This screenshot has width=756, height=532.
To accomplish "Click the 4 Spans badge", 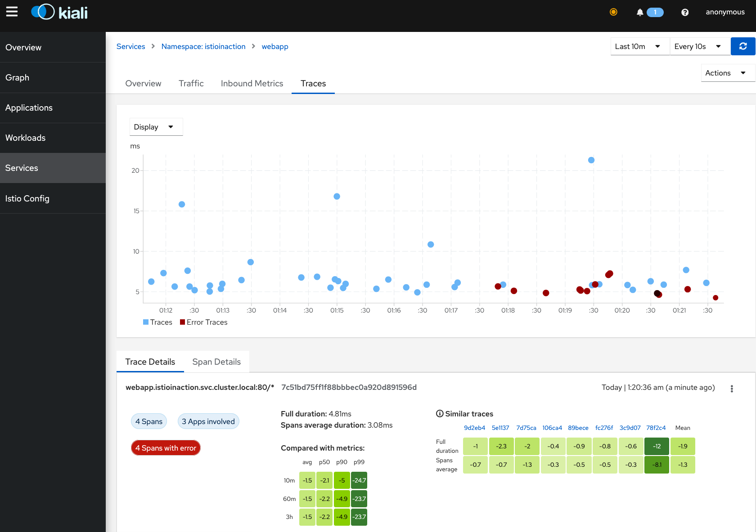I will [149, 421].
